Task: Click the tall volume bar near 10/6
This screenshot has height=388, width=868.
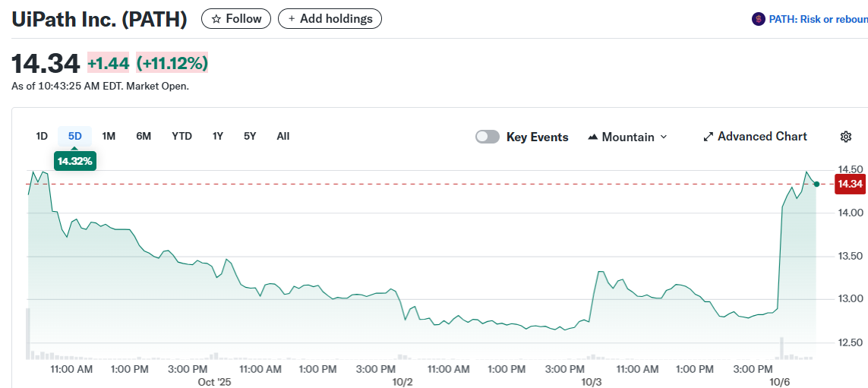Action: point(781,349)
